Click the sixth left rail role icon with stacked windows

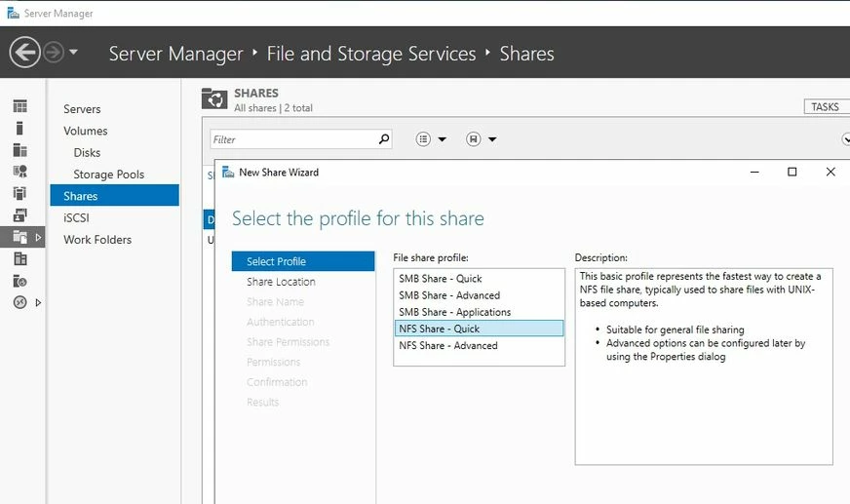coord(20,215)
